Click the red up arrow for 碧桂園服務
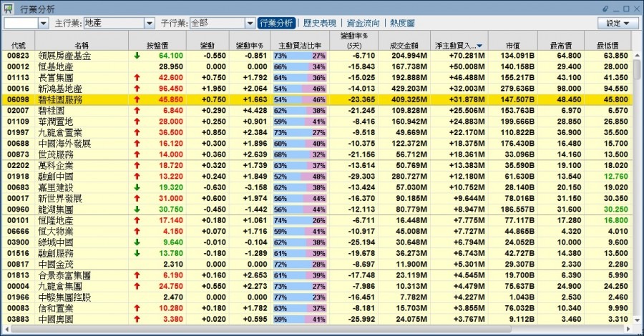Viewport: 644px width, 336px height. pyautogui.click(x=137, y=100)
